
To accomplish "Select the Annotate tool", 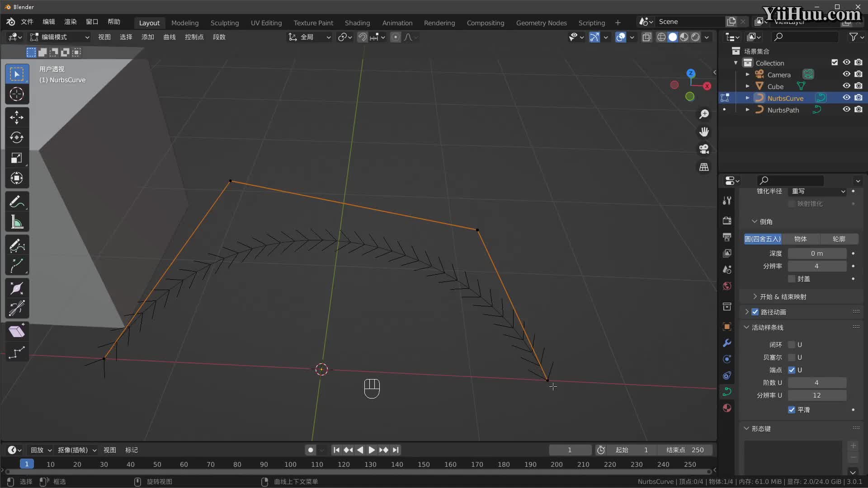I will pyautogui.click(x=17, y=202).
